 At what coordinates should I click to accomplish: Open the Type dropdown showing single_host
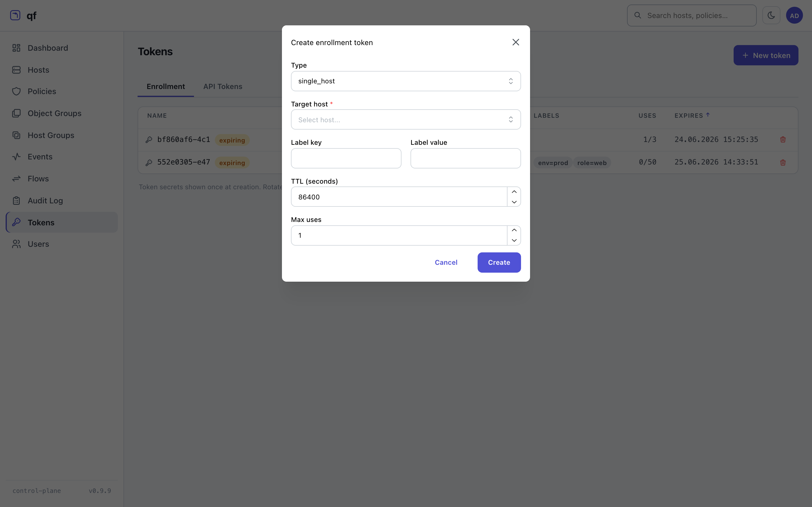pos(406,81)
